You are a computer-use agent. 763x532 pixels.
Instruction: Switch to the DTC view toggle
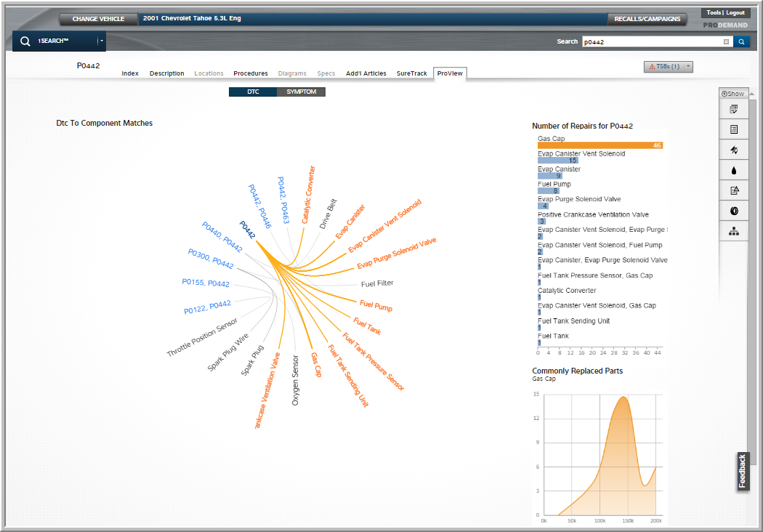tap(253, 92)
